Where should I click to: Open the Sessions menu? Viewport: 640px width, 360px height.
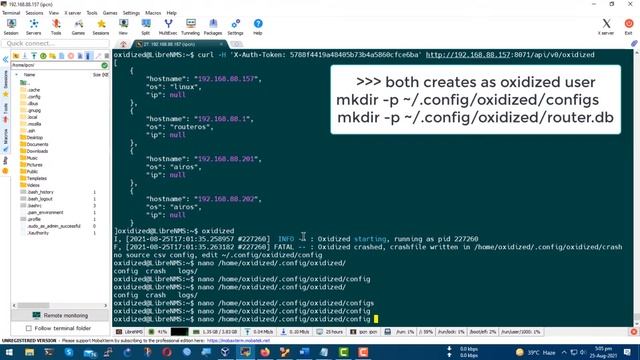(x=34, y=13)
